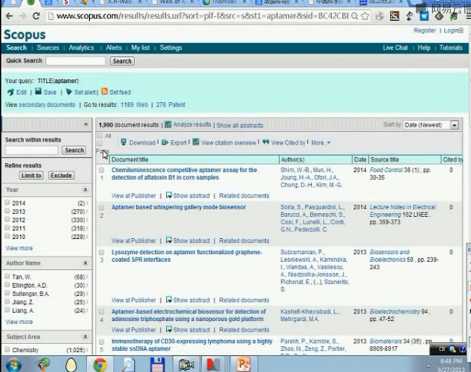Click the Save query disk icon

coord(38,91)
